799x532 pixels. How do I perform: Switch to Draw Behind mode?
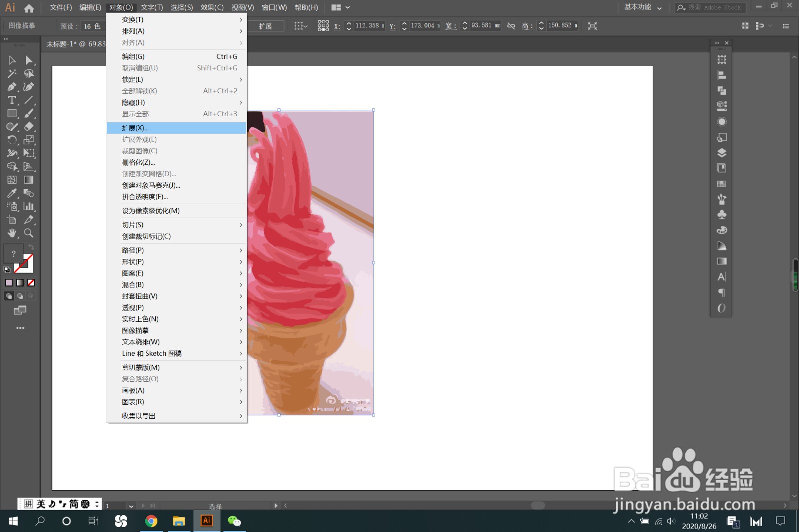tap(20, 296)
